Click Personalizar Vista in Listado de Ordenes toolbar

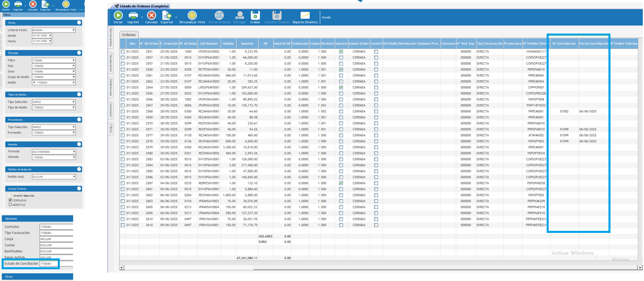(x=192, y=17)
